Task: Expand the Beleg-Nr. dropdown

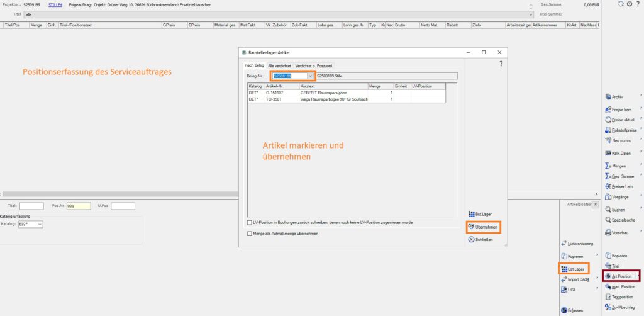Action: [x=310, y=76]
